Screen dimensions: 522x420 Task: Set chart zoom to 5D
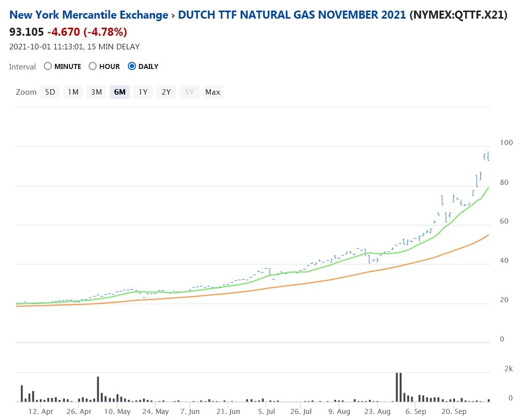coord(50,92)
